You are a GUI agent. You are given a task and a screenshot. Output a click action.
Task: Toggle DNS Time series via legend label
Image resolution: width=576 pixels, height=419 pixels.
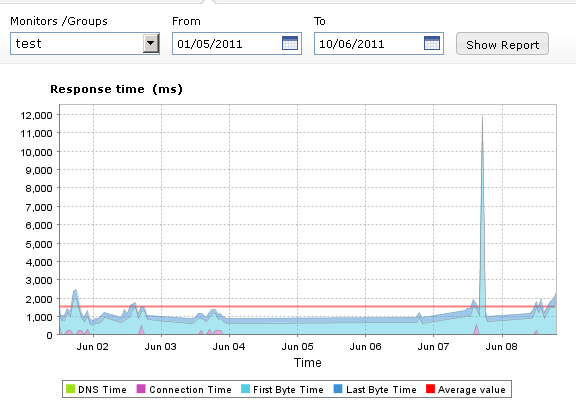[x=102, y=389]
